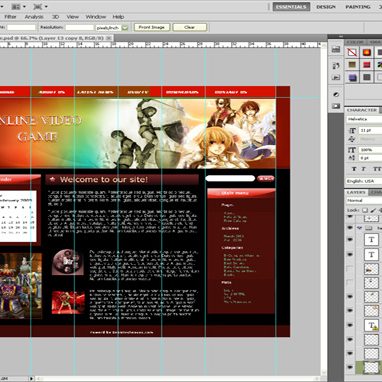Toggle All Caps in Character panel
This screenshot has width=382, height=382.
click(377, 169)
